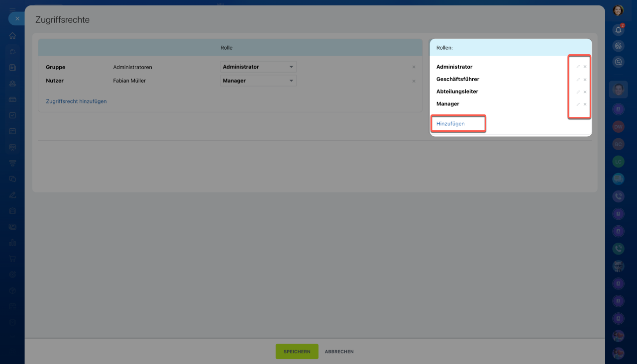The image size is (637, 364).
Task: Open the pen signature icon in sidebar
Action: pyautogui.click(x=12, y=195)
